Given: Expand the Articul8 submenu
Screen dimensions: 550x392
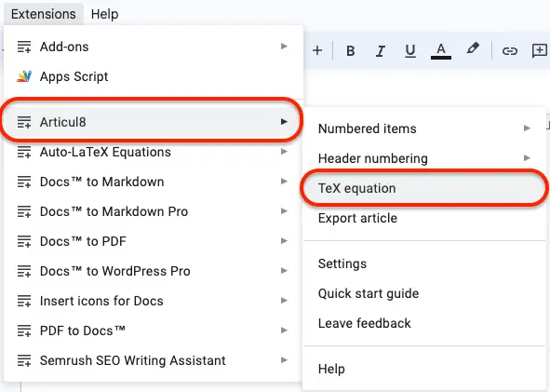Looking at the screenshot, I should (x=153, y=122).
